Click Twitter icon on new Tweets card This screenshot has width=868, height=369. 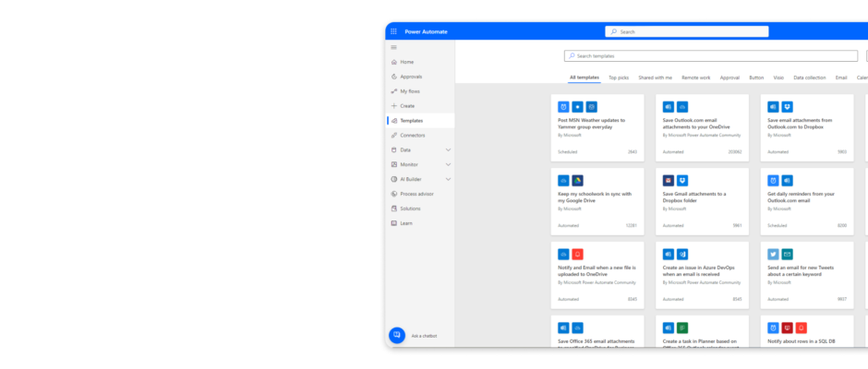[x=773, y=254]
